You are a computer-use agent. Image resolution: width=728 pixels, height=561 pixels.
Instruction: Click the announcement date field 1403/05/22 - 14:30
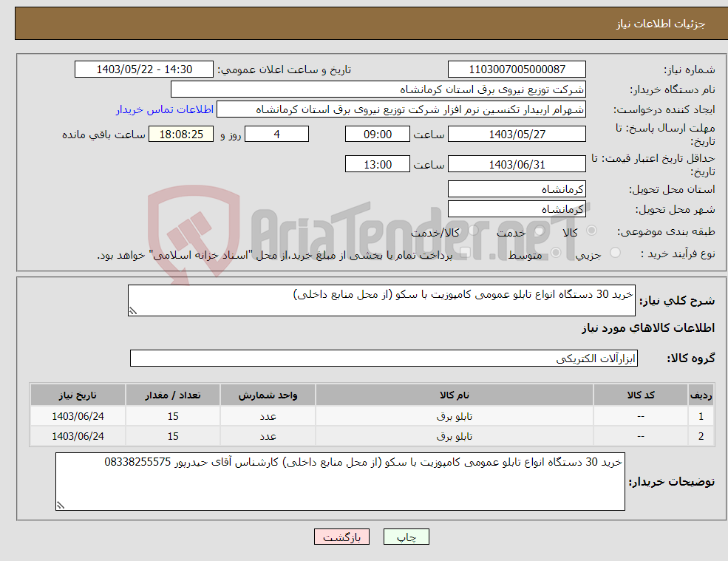[x=144, y=69]
